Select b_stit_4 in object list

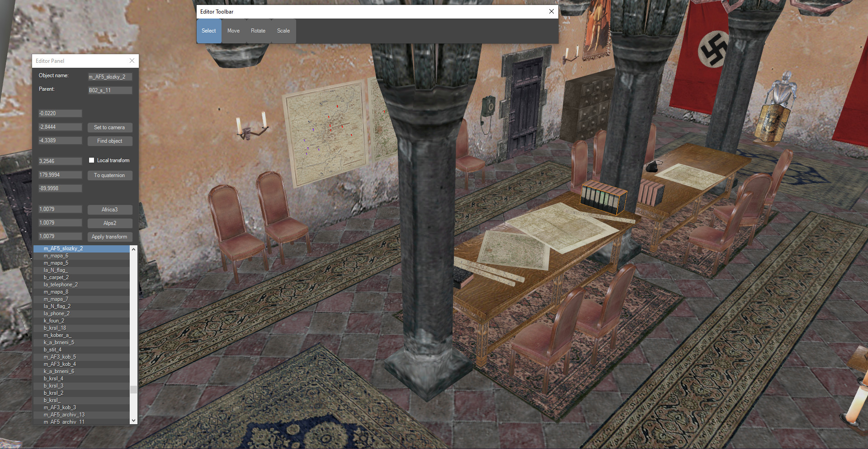(x=82, y=350)
